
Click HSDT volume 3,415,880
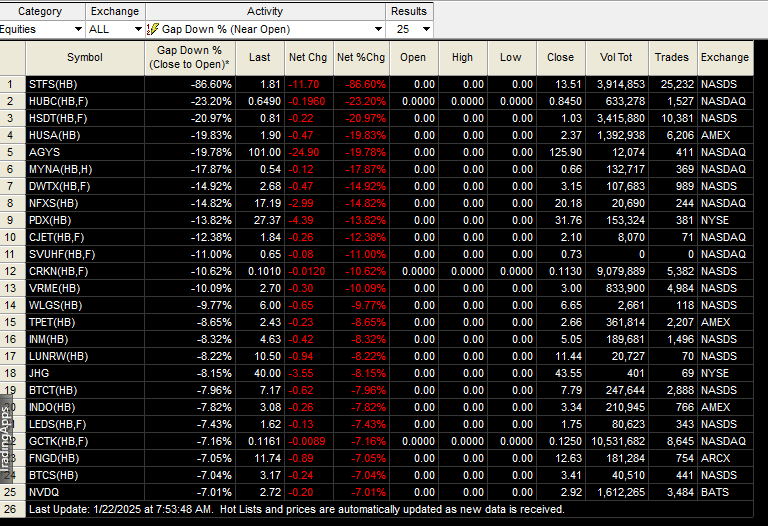point(621,119)
